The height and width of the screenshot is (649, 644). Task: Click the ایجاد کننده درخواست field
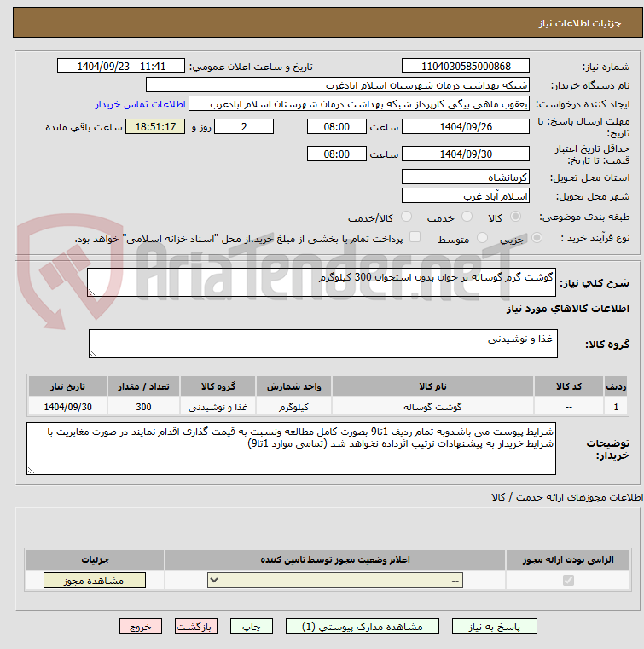[359, 104]
